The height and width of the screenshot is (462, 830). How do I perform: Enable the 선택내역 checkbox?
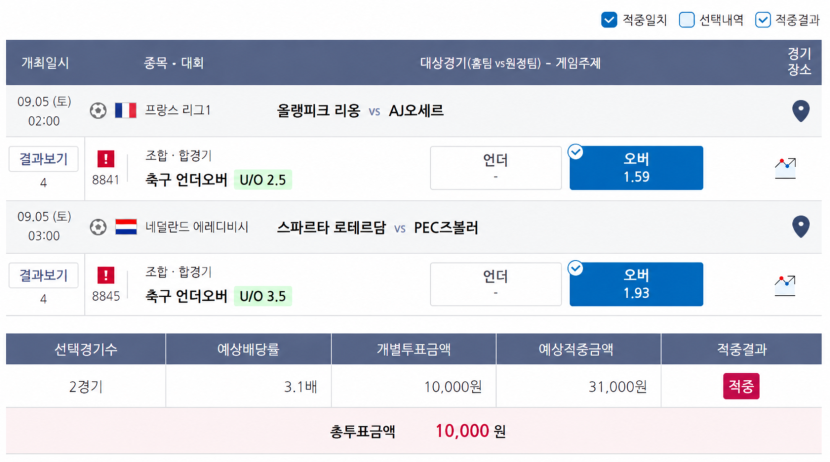(x=687, y=20)
